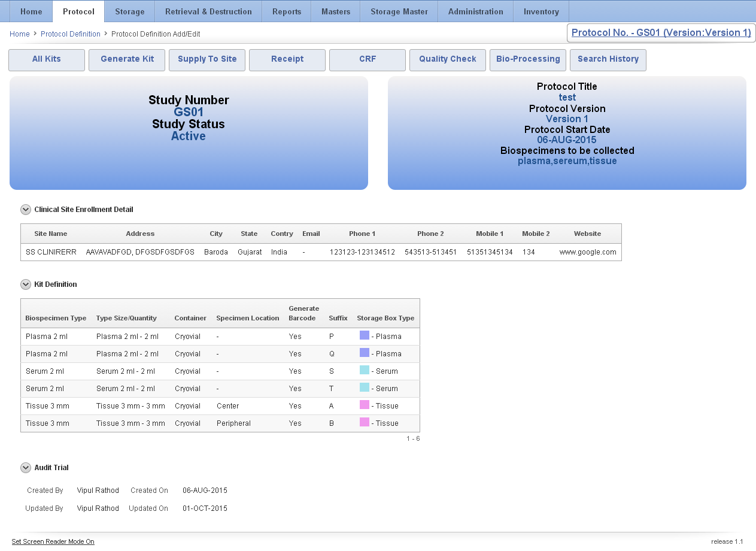The height and width of the screenshot is (551, 756).
Task: Click the Home breadcrumb link
Action: [x=20, y=34]
